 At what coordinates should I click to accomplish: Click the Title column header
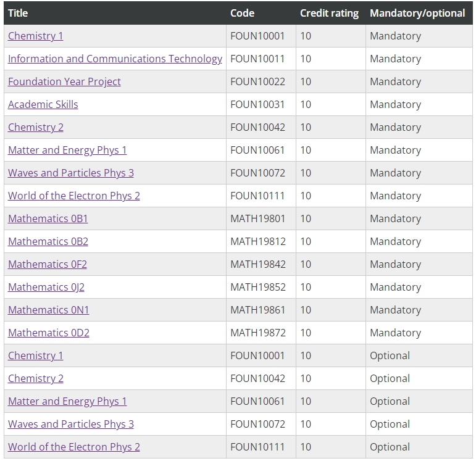click(18, 13)
